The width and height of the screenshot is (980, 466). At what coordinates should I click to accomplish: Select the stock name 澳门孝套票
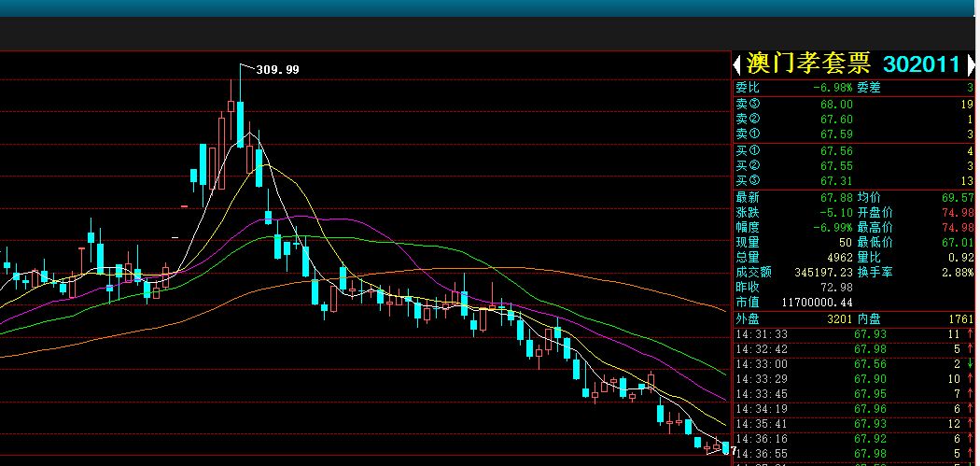pyautogui.click(x=808, y=64)
